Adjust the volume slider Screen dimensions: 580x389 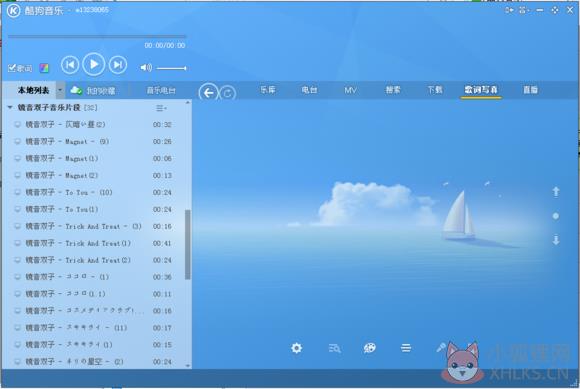[171, 68]
